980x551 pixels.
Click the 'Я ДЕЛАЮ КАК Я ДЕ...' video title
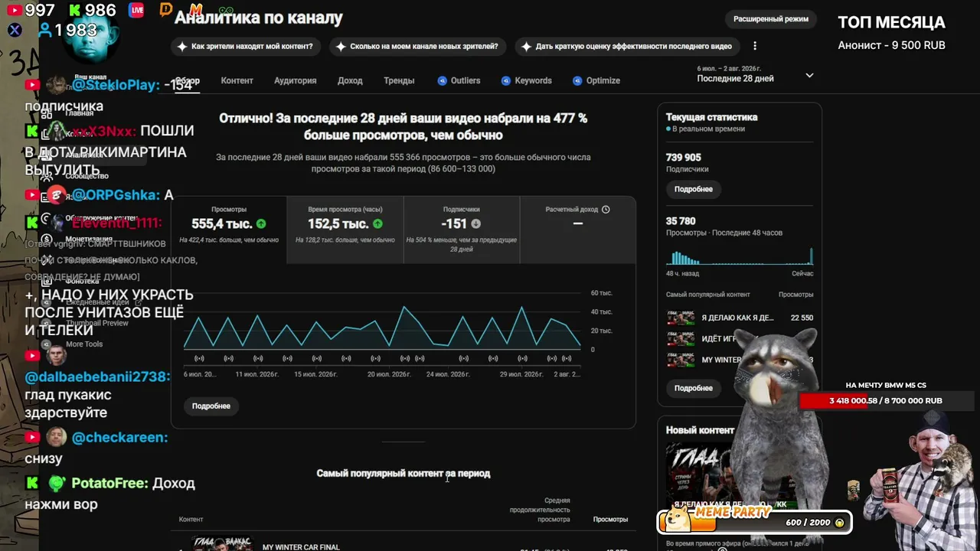738,318
